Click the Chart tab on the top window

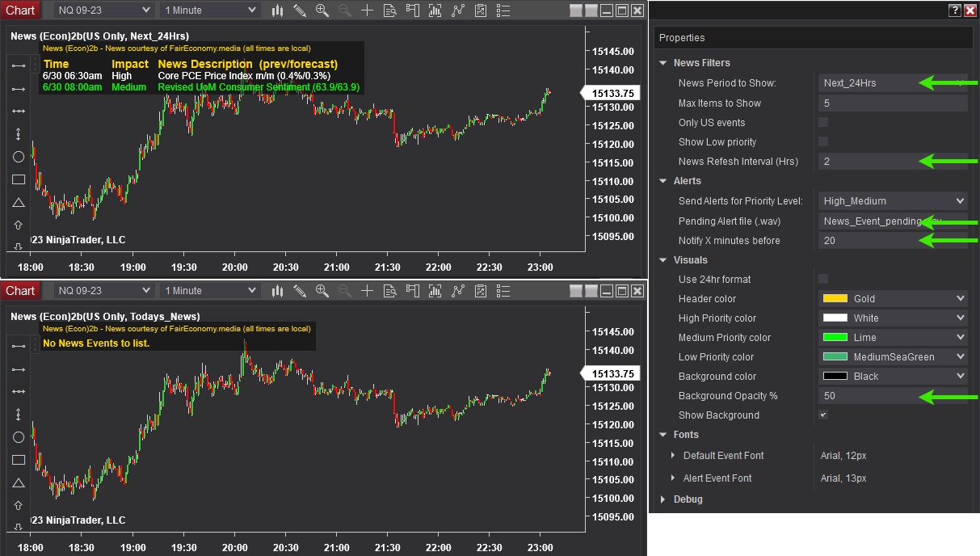21,10
